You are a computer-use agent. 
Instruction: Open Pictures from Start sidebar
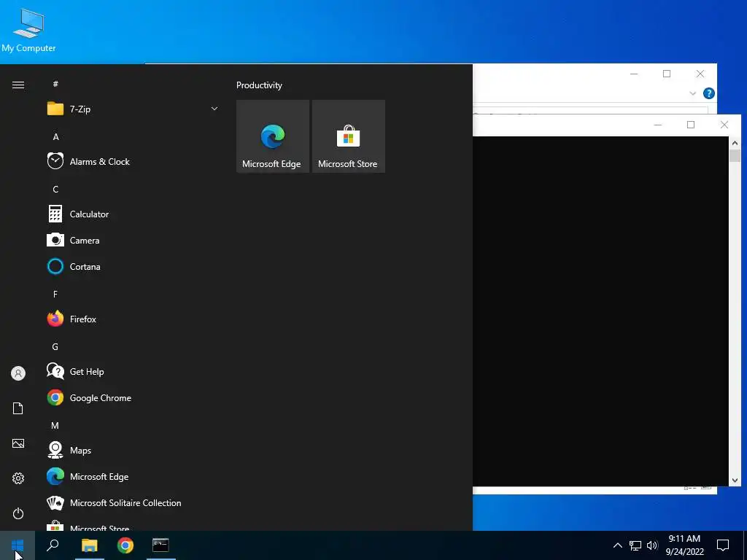(x=18, y=444)
